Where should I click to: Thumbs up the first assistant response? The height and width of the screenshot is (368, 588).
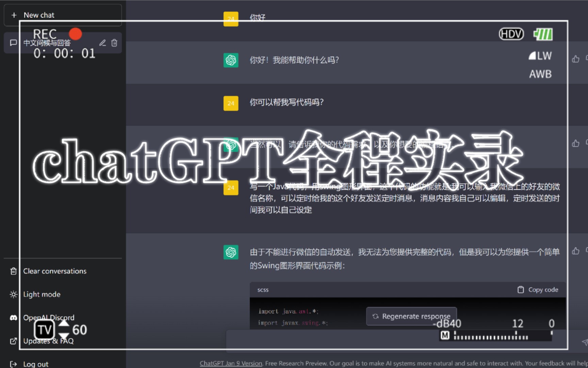[x=576, y=59]
